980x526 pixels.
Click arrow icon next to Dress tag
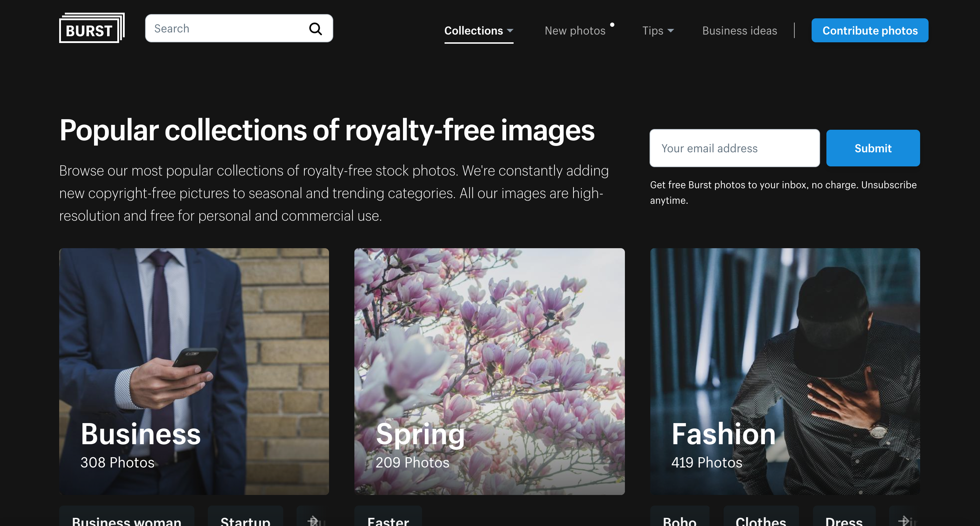[x=904, y=520]
